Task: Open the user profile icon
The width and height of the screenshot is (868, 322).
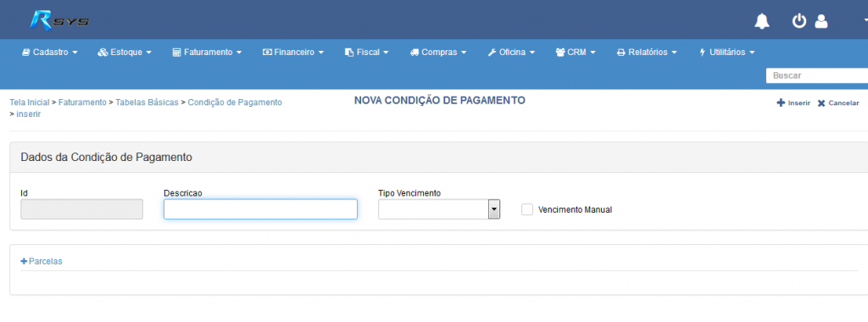Action: tap(821, 21)
